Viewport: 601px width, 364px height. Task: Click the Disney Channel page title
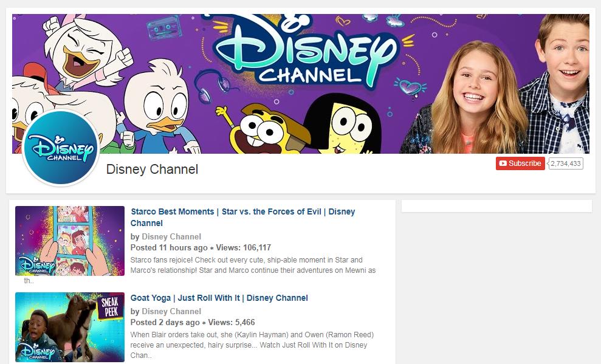click(x=152, y=169)
